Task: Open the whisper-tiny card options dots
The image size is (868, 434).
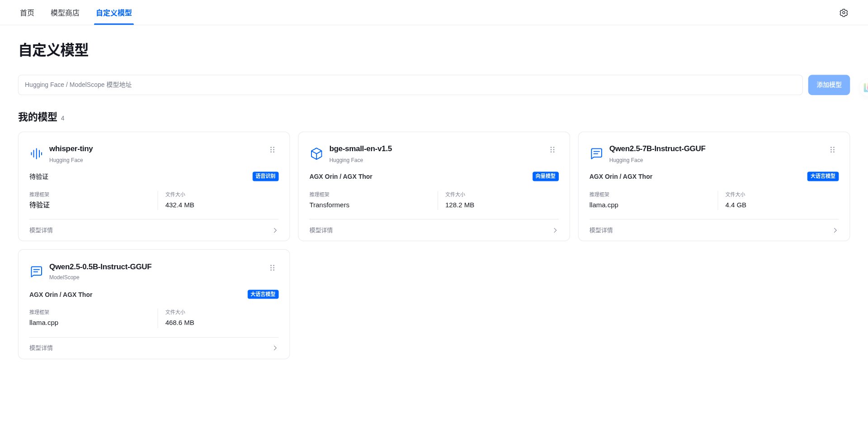Action: (x=272, y=150)
